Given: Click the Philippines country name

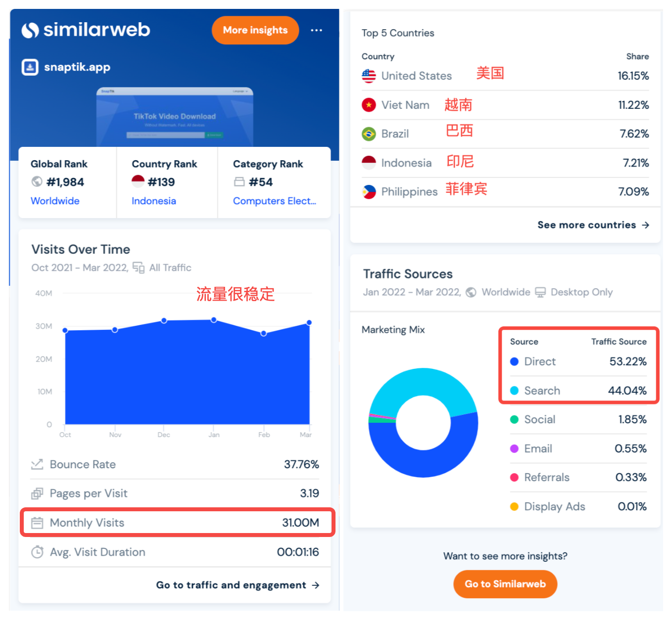Looking at the screenshot, I should click(409, 192).
